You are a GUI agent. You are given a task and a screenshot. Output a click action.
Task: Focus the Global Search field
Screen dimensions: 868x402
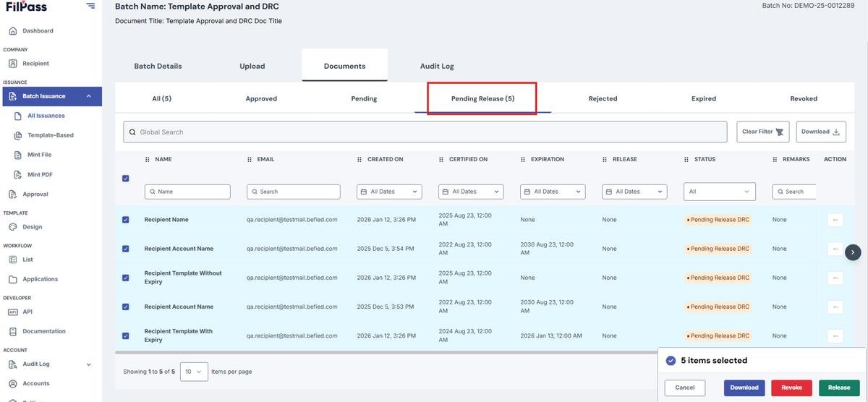pos(425,132)
